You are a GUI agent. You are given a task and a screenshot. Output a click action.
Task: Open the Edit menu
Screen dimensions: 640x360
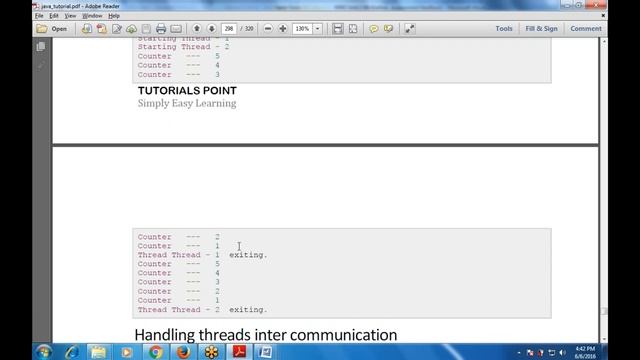click(54, 16)
